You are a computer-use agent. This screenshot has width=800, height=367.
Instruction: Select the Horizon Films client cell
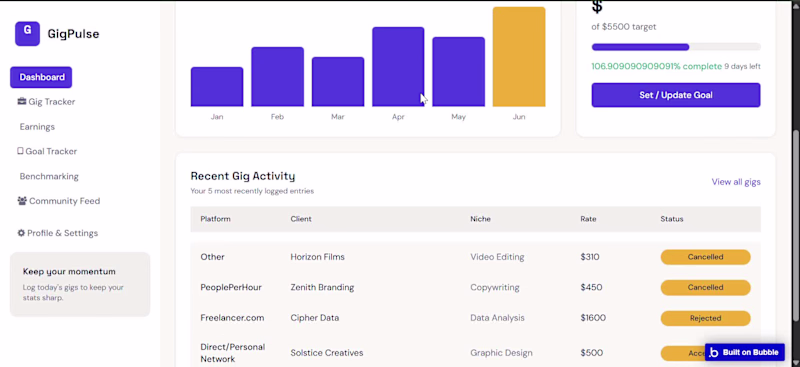click(317, 257)
